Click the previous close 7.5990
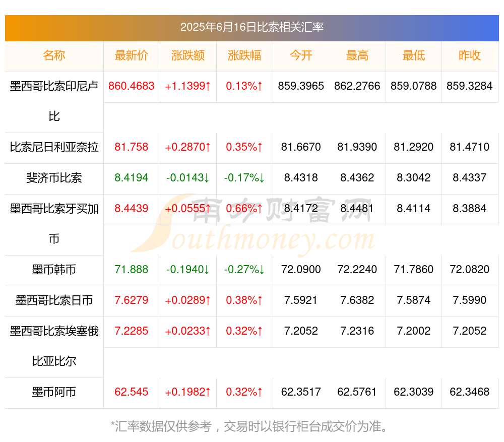This screenshot has height=442, width=504. [x=470, y=300]
